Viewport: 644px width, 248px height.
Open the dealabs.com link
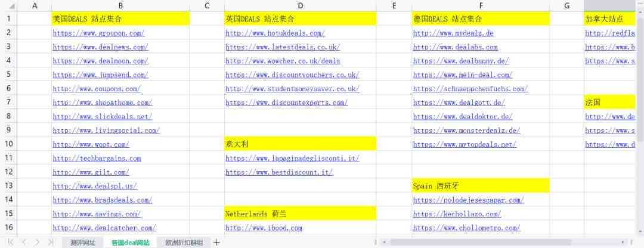click(456, 47)
